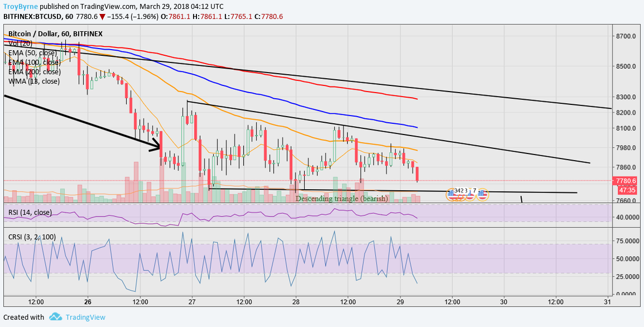
Task: Click the 47:35 bar countdown label
Action: (x=627, y=190)
